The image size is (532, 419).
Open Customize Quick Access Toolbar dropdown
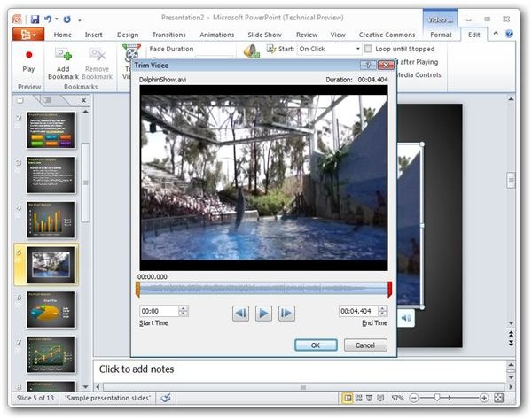(x=80, y=20)
